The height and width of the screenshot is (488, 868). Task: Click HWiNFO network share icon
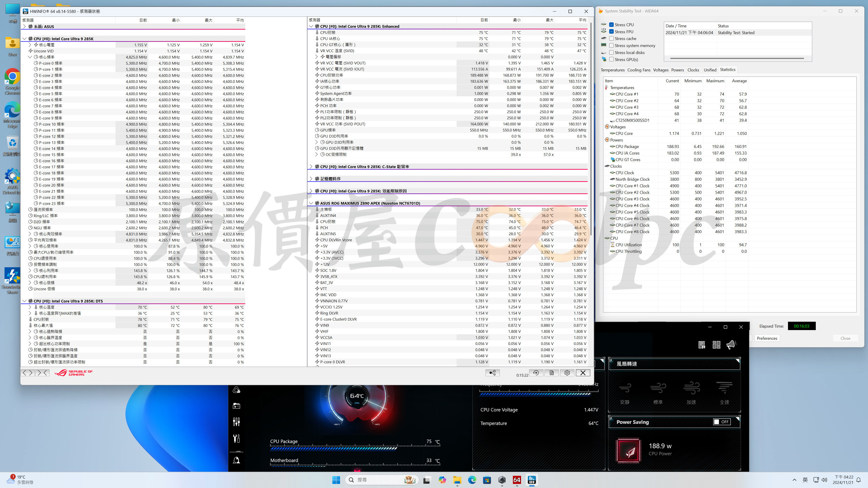point(492,373)
